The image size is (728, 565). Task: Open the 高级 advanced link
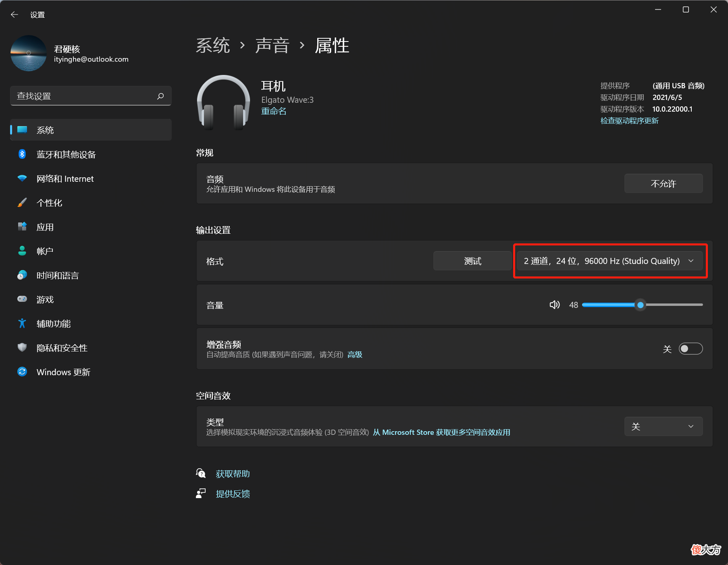coord(355,355)
